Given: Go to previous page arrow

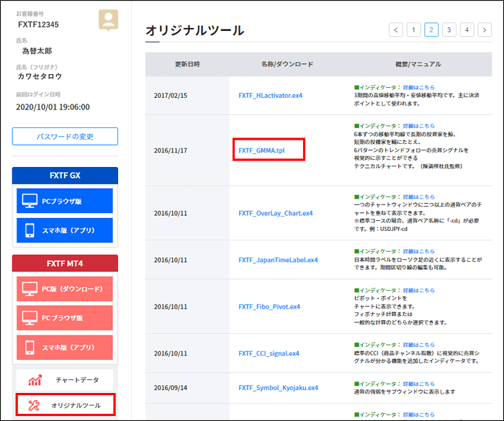Looking at the screenshot, I should click(x=396, y=30).
